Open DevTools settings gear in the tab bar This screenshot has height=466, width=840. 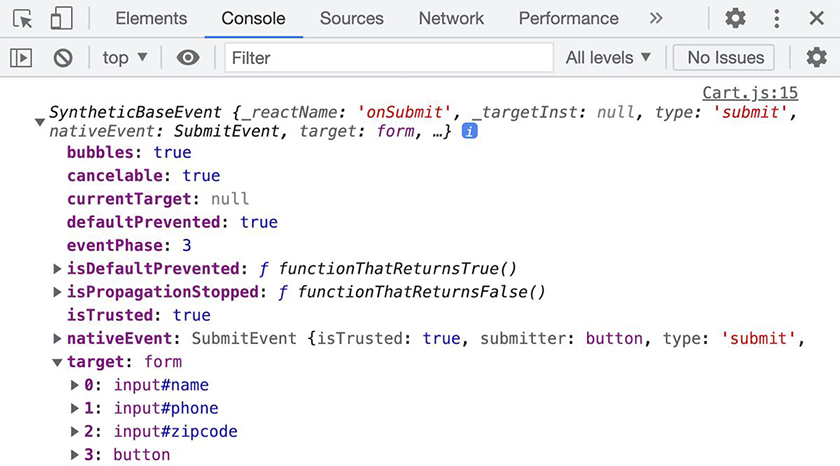[735, 18]
